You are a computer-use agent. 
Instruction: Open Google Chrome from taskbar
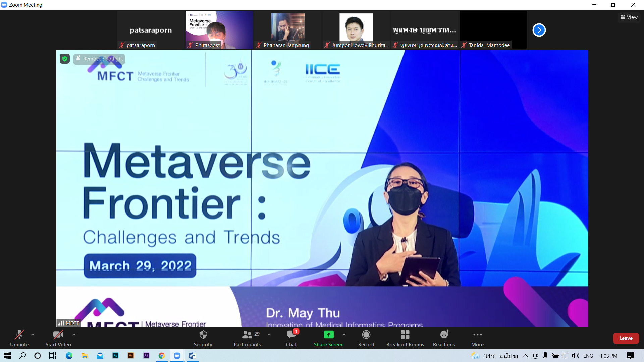tap(162, 356)
